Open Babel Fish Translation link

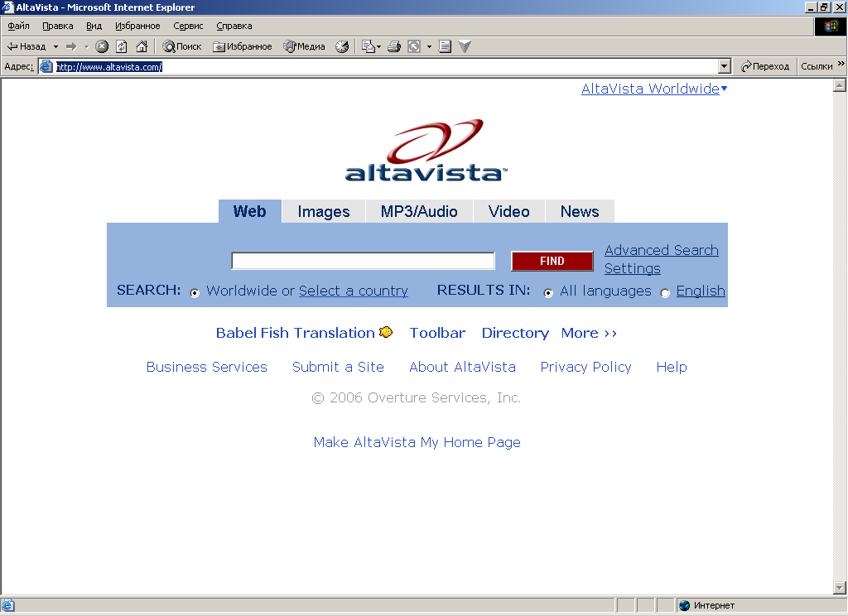point(296,333)
